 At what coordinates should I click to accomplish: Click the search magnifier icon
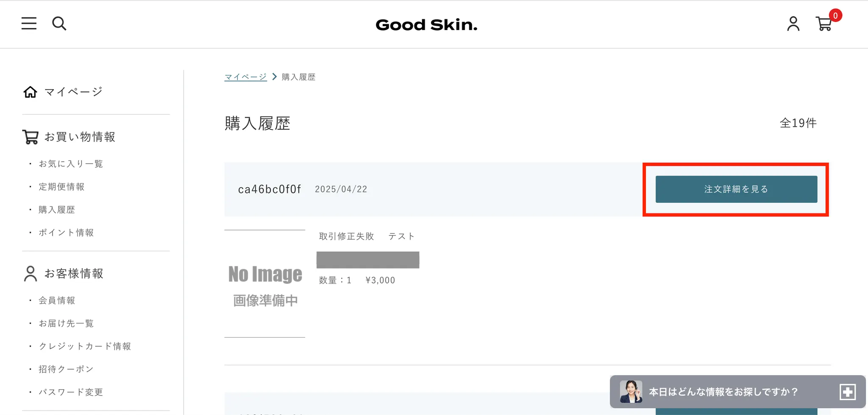[59, 23]
